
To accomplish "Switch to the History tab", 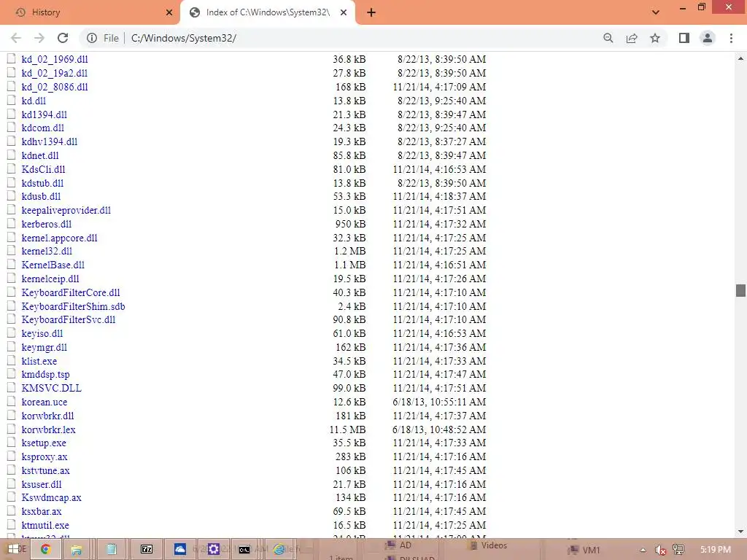I will point(90,12).
